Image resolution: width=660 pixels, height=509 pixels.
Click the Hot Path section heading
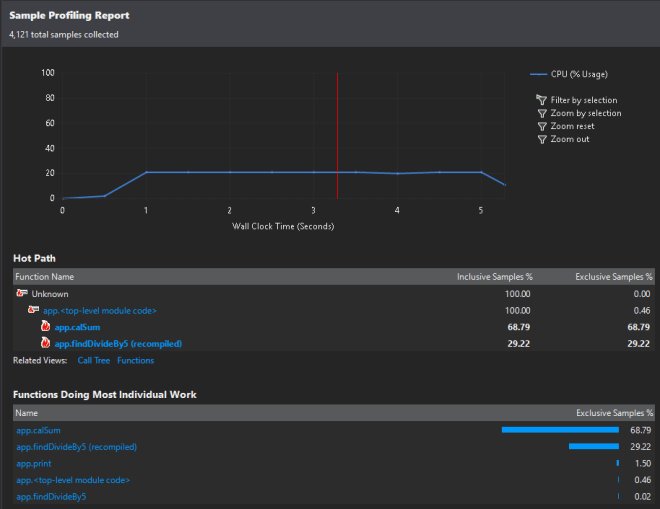tap(34, 258)
